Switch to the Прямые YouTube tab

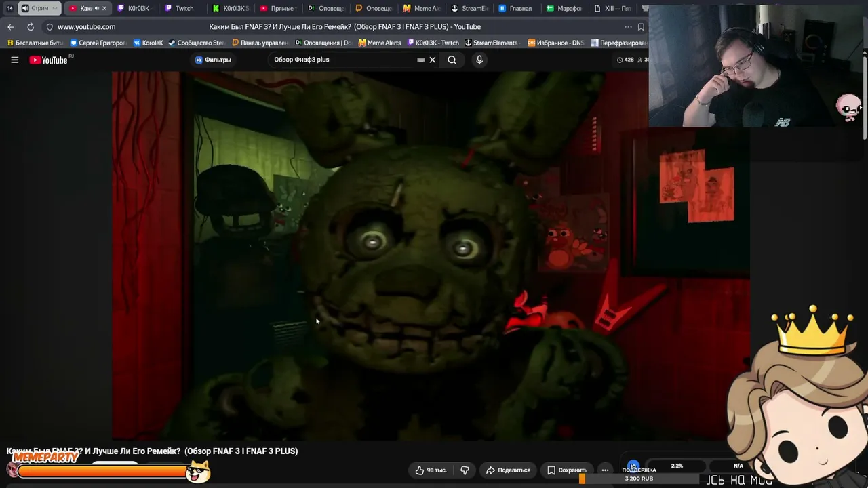click(278, 8)
